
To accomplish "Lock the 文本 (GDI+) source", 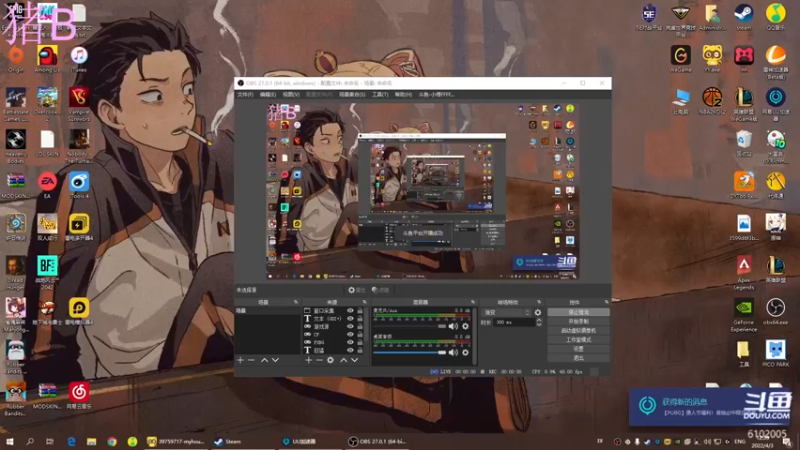I will pyautogui.click(x=360, y=318).
